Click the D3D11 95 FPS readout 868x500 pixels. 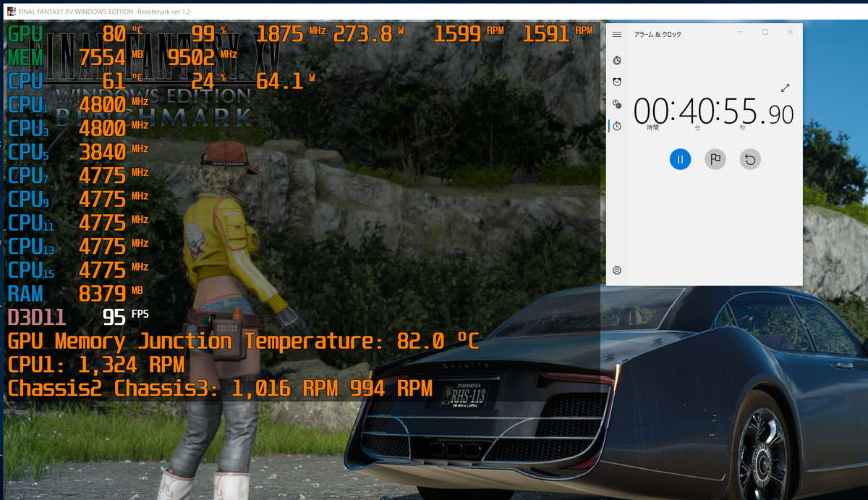tap(78, 317)
